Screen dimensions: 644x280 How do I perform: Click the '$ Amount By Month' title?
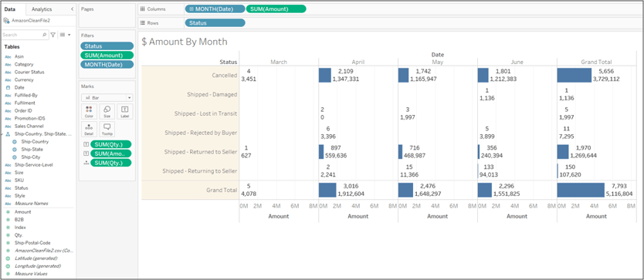click(x=185, y=42)
